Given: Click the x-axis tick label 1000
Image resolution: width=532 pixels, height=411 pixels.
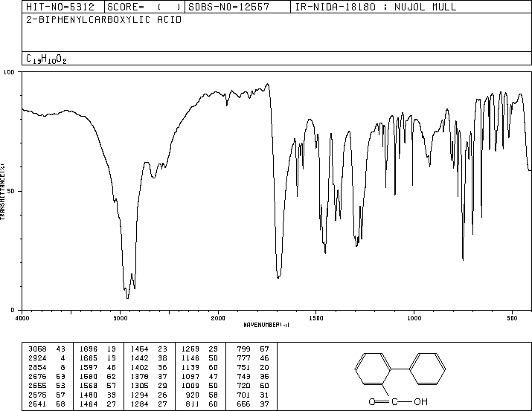Looking at the screenshot, I should (x=414, y=318).
